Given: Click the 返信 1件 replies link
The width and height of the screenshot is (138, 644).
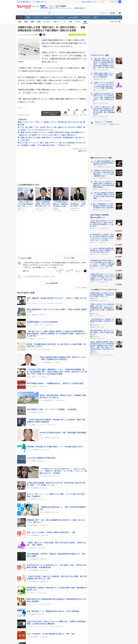Looking at the screenshot, I should coord(26,271).
